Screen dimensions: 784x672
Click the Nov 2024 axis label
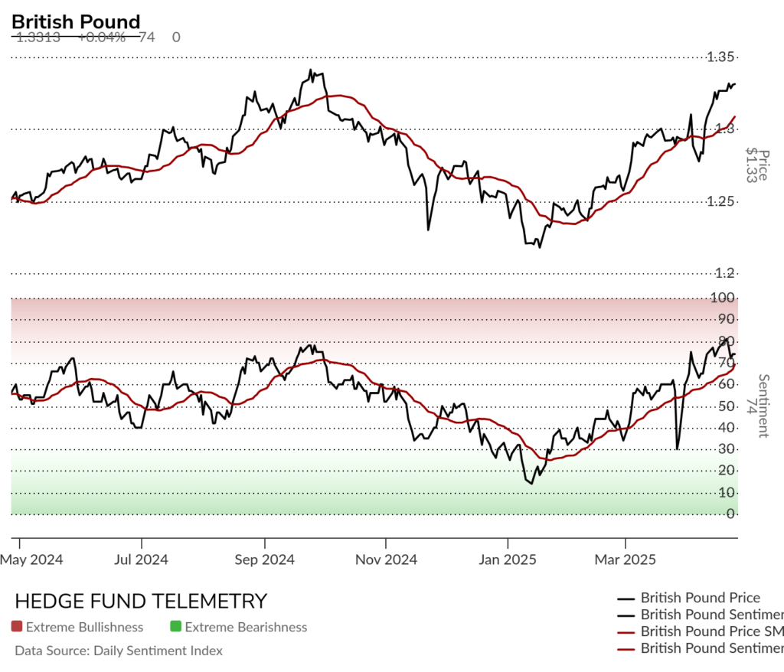(386, 559)
